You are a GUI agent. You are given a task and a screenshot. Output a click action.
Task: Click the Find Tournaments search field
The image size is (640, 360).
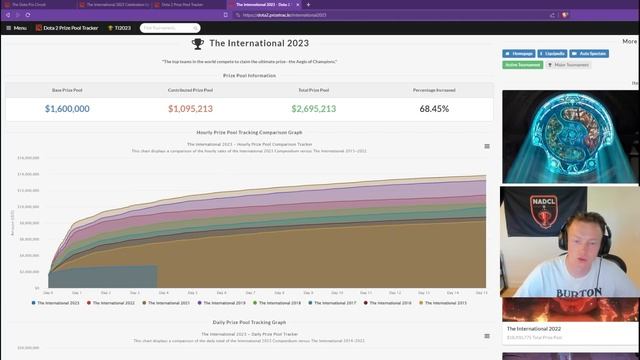click(x=170, y=28)
